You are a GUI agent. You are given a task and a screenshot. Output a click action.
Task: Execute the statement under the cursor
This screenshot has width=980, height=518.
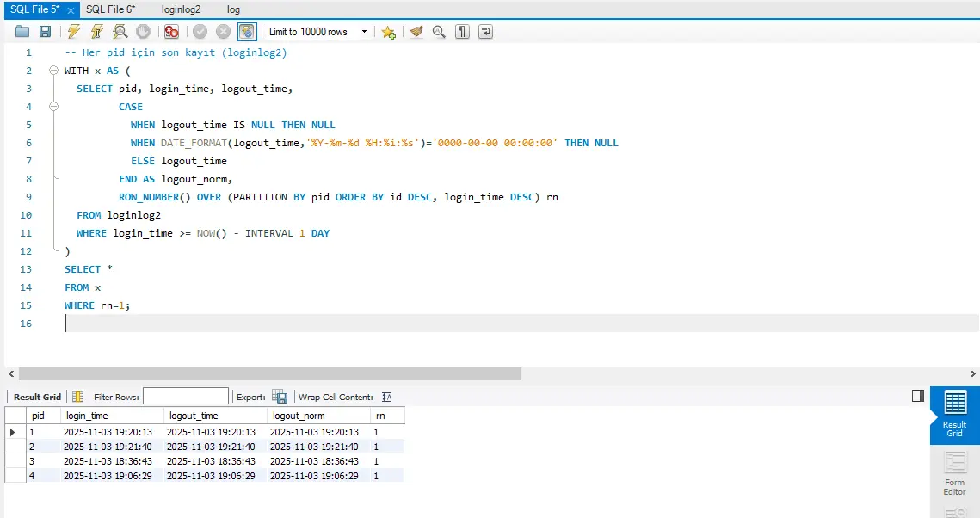pyautogui.click(x=97, y=32)
